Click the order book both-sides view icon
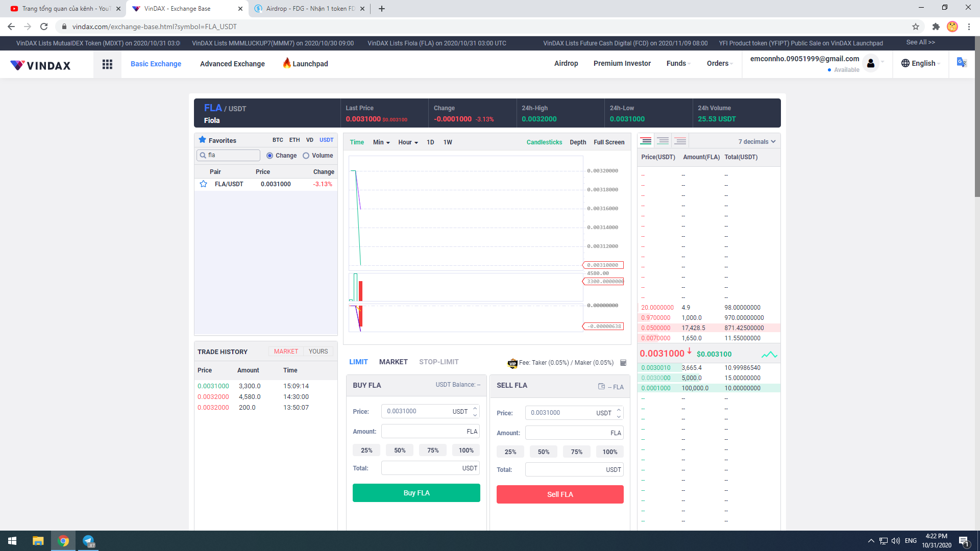The height and width of the screenshot is (551, 980). [646, 141]
